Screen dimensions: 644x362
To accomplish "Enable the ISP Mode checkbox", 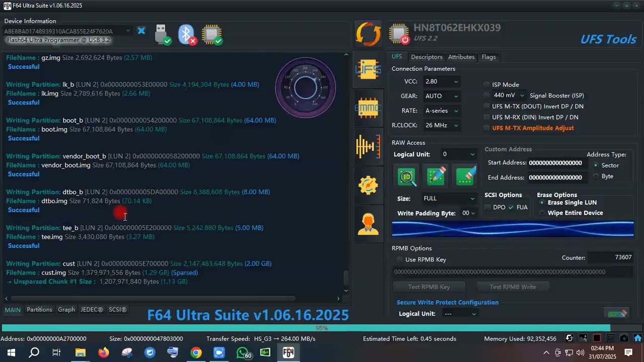I will pos(487,84).
